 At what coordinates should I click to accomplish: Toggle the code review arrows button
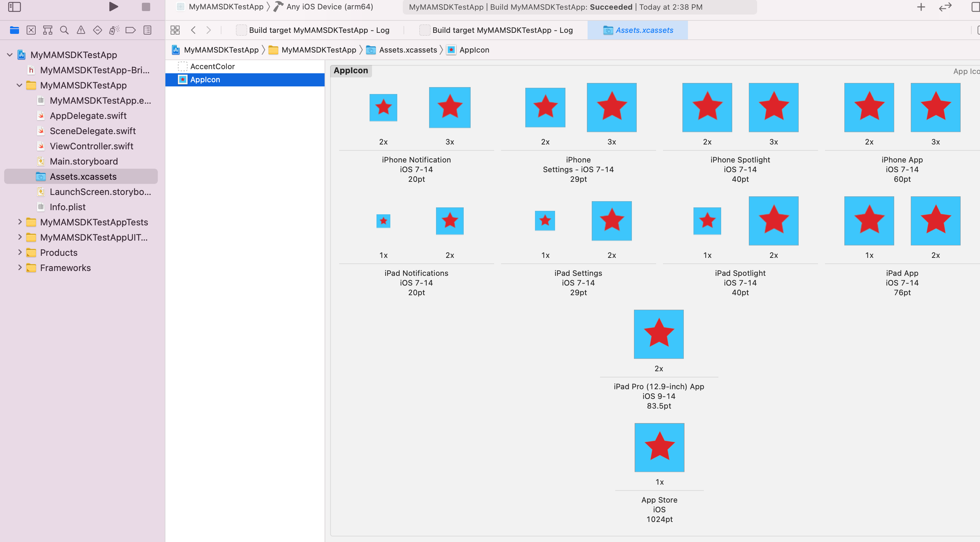[945, 7]
